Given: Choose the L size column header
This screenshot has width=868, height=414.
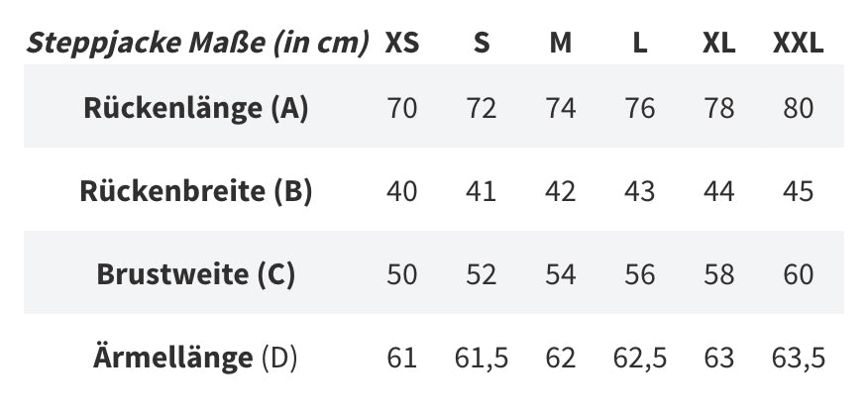Looking at the screenshot, I should click(x=640, y=43).
